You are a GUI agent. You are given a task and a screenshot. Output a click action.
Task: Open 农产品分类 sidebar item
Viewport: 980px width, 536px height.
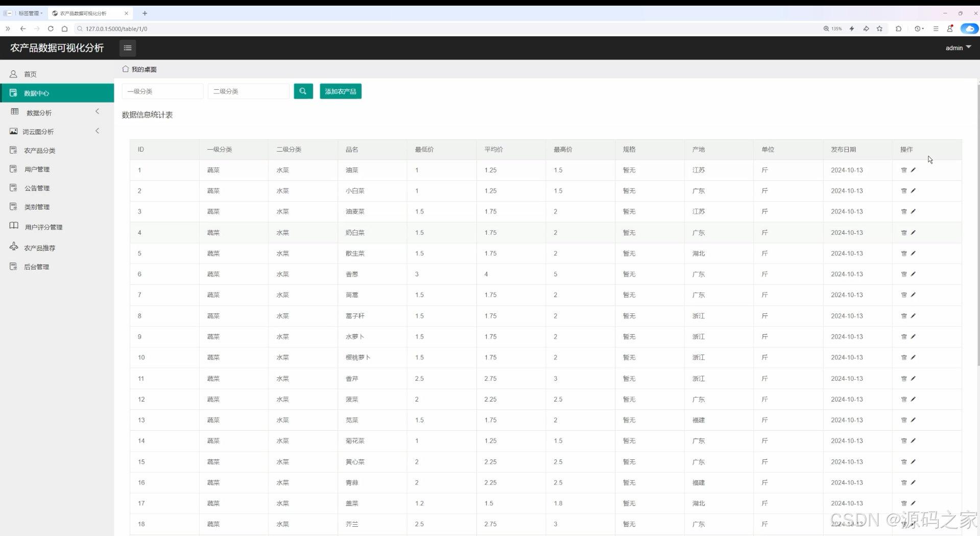click(57, 150)
